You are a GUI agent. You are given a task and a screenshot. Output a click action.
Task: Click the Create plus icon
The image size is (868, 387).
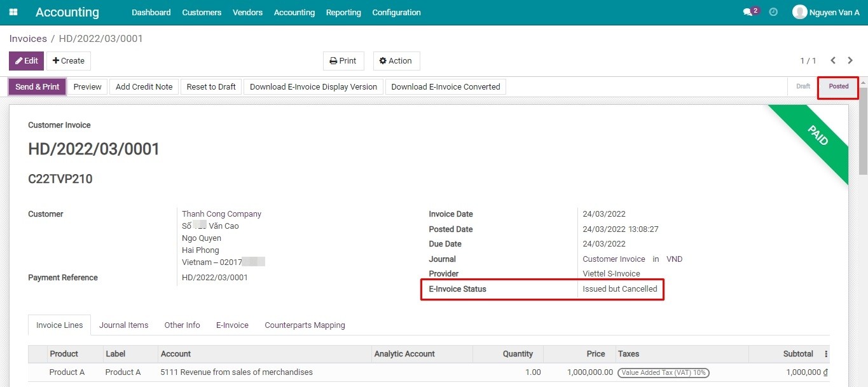pos(56,60)
